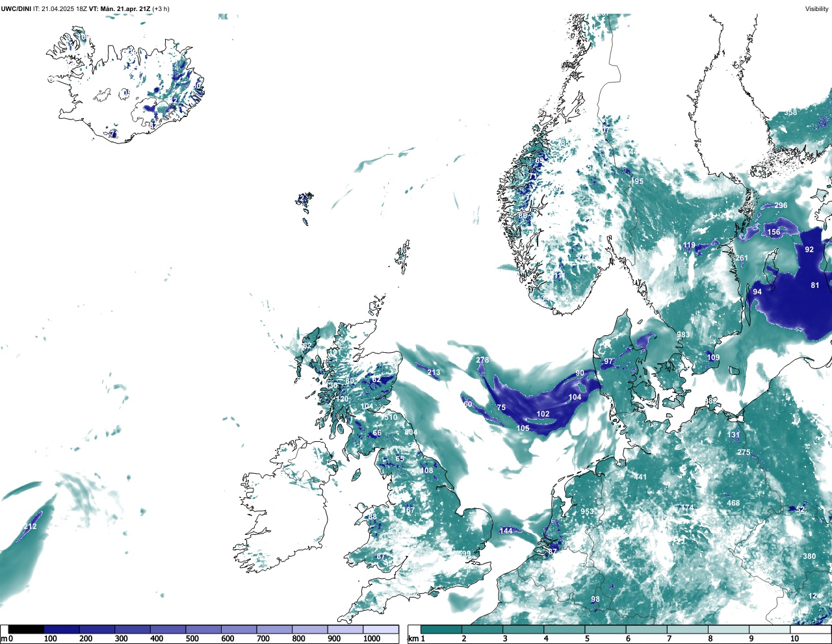Image resolution: width=832 pixels, height=644 pixels.
Task: Click value '174' over Germany
Action: [687, 508]
